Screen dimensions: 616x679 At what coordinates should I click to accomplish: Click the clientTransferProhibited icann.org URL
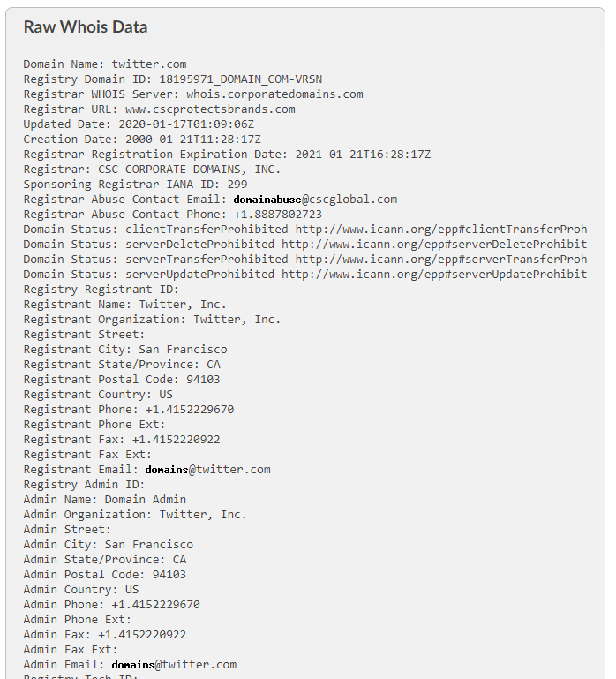441,229
